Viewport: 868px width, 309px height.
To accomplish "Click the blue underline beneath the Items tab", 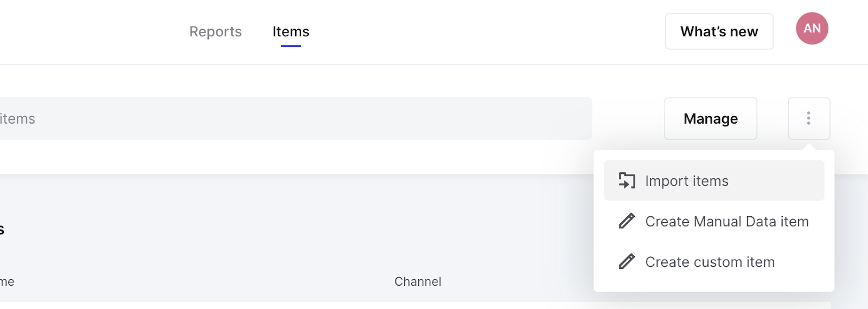I will pyautogui.click(x=291, y=46).
